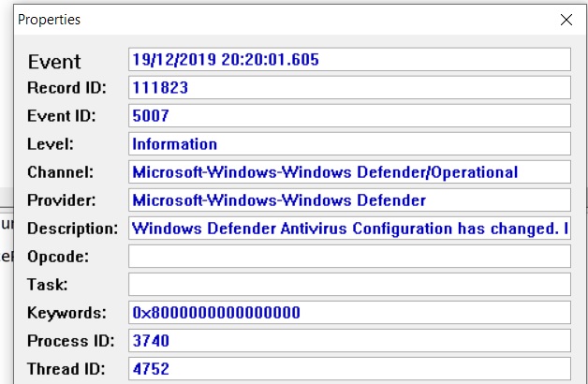Click the "Description:" label
This screenshot has height=384, width=588.
(73, 229)
